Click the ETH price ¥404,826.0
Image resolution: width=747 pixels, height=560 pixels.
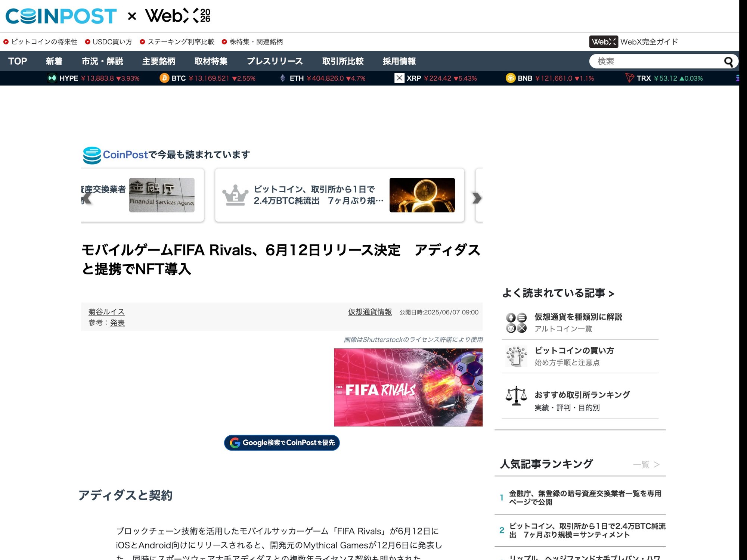click(325, 78)
